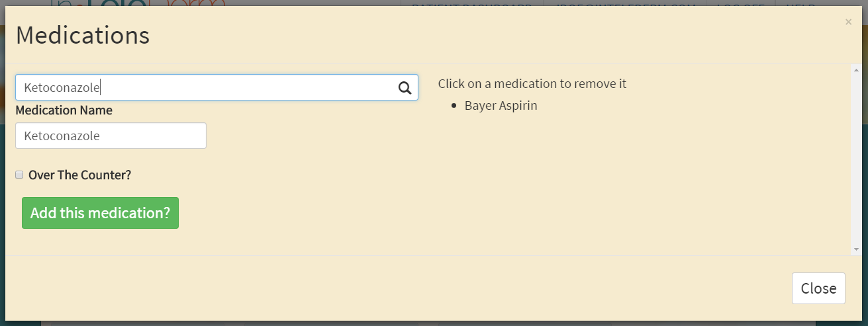Viewport: 868px width, 326px height.
Task: Click the Medications dialog title
Action: 83,35
